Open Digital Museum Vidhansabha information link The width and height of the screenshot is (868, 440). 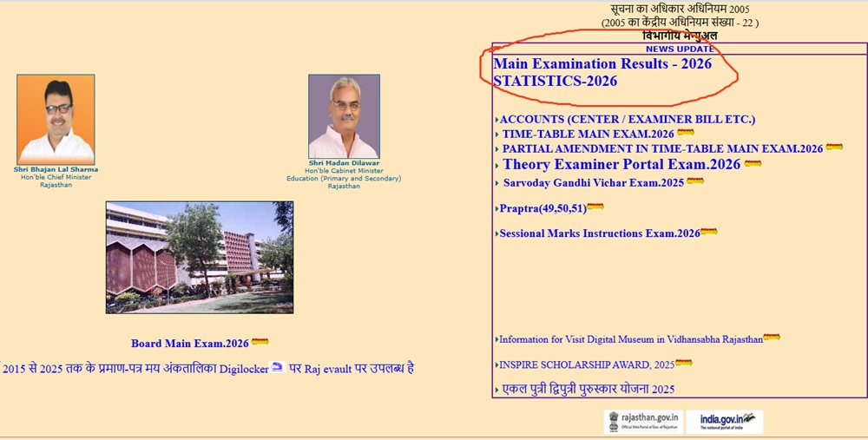coord(630,339)
